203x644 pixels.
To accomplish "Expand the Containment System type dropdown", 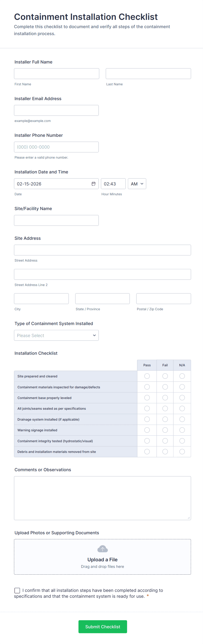I will tap(56, 335).
